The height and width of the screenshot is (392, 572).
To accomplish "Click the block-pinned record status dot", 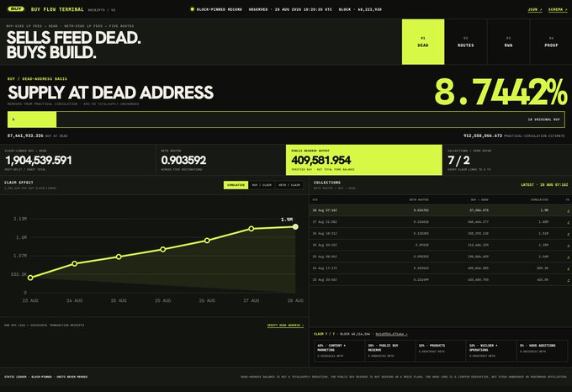I will point(193,9).
